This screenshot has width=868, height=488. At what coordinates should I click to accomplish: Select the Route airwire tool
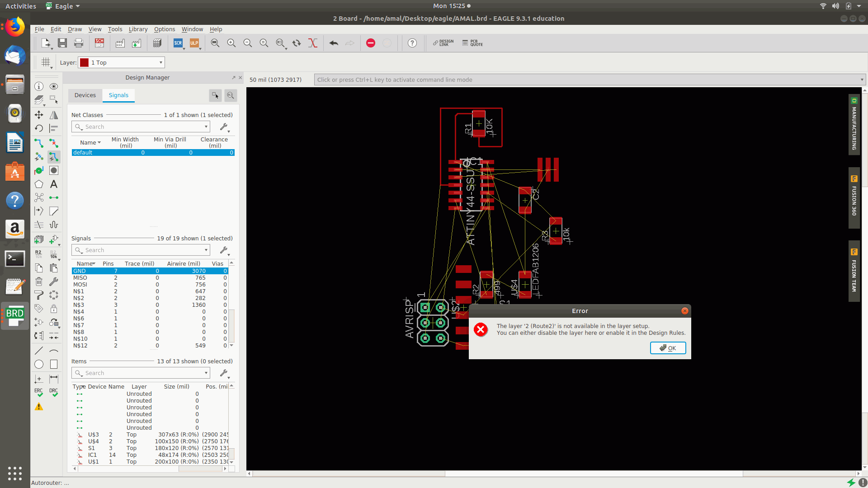click(39, 143)
